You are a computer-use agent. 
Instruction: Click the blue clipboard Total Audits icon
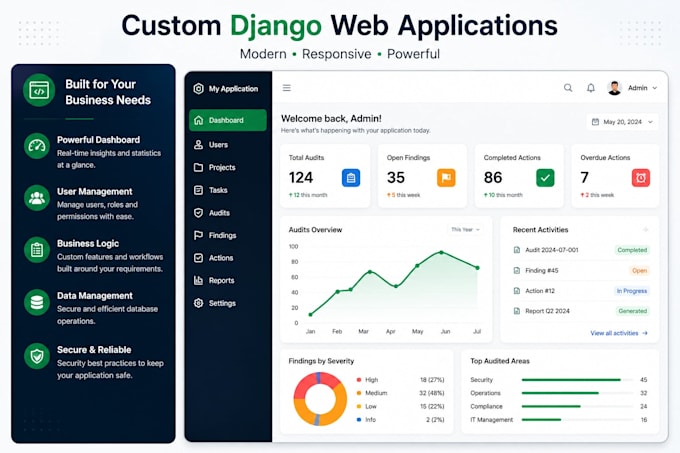point(351,178)
